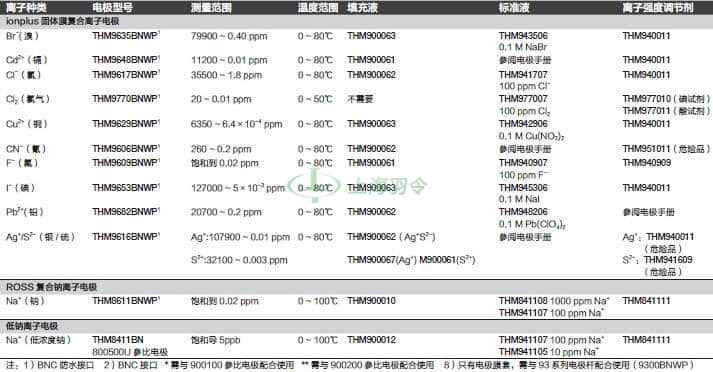Click the S²⁻:32100 ~ 0.003 ppm range
The height and width of the screenshot is (372, 713).
[x=239, y=260]
